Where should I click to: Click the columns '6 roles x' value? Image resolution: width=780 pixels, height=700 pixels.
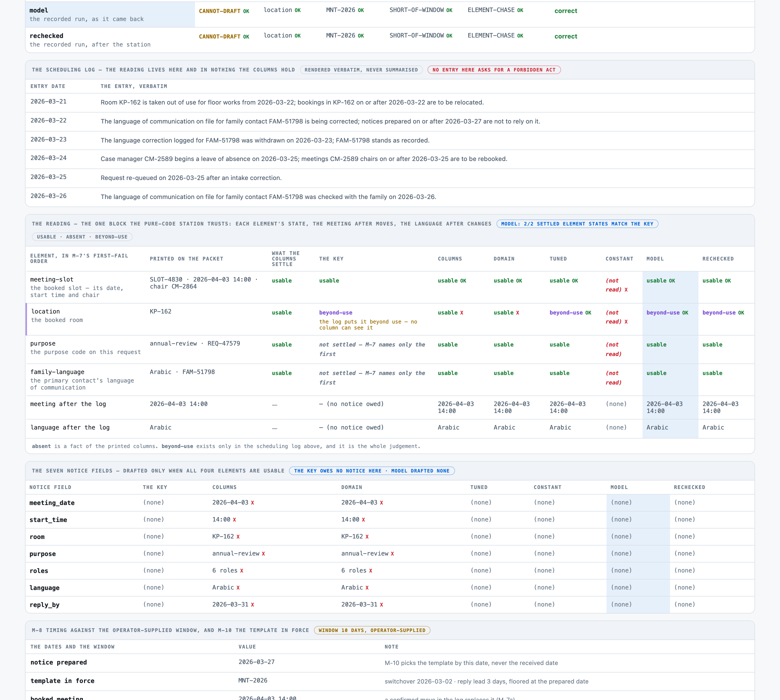click(228, 571)
